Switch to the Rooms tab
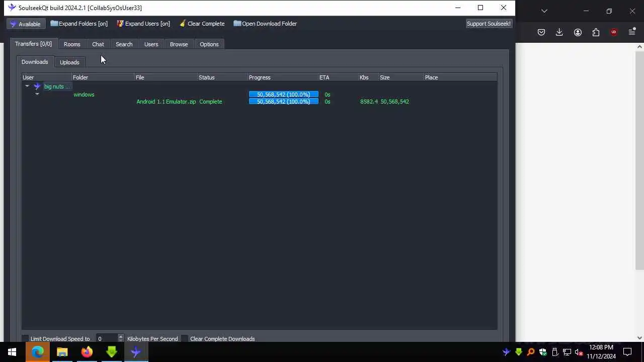 72,44
